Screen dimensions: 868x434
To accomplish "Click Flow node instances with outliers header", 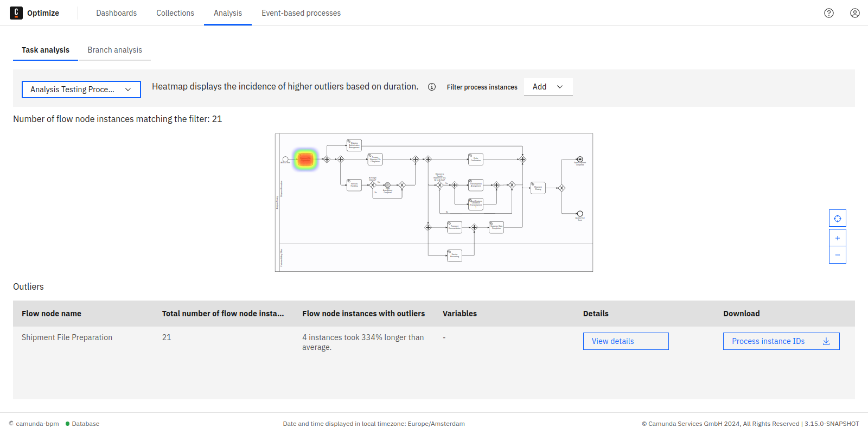I will point(363,314).
